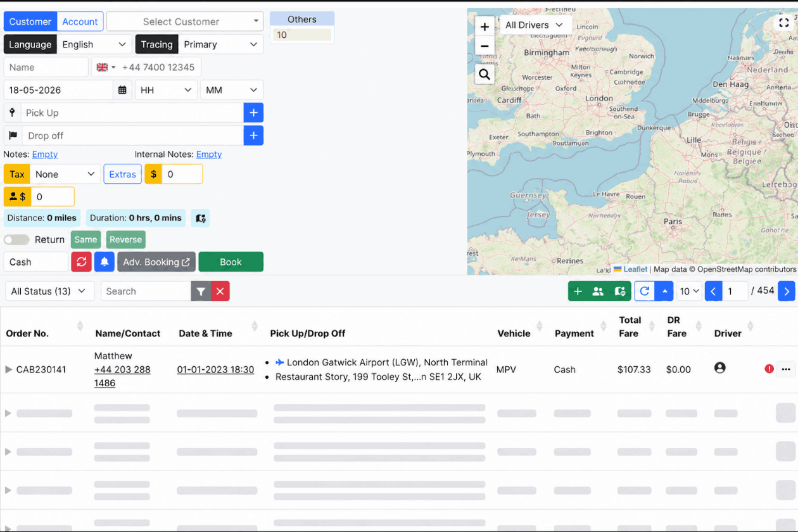The height and width of the screenshot is (532, 798).
Task: Click the Drop off address field
Action: tap(133, 136)
